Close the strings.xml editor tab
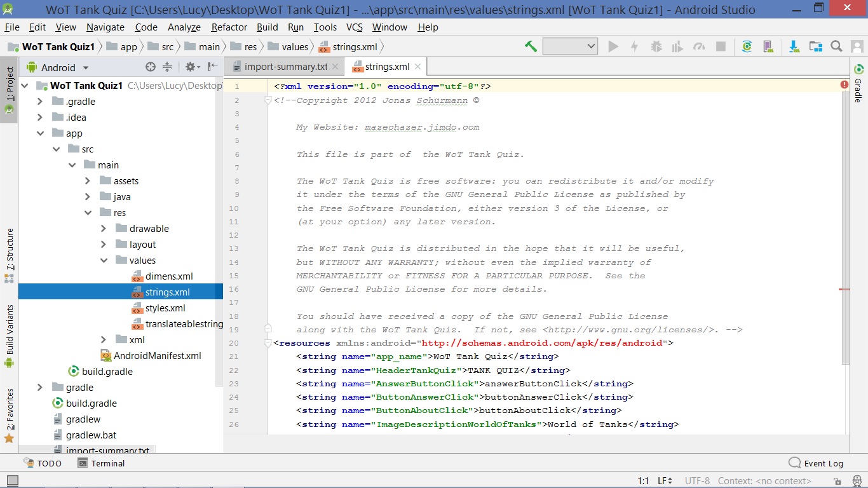The width and height of the screenshot is (868, 488). click(x=418, y=67)
